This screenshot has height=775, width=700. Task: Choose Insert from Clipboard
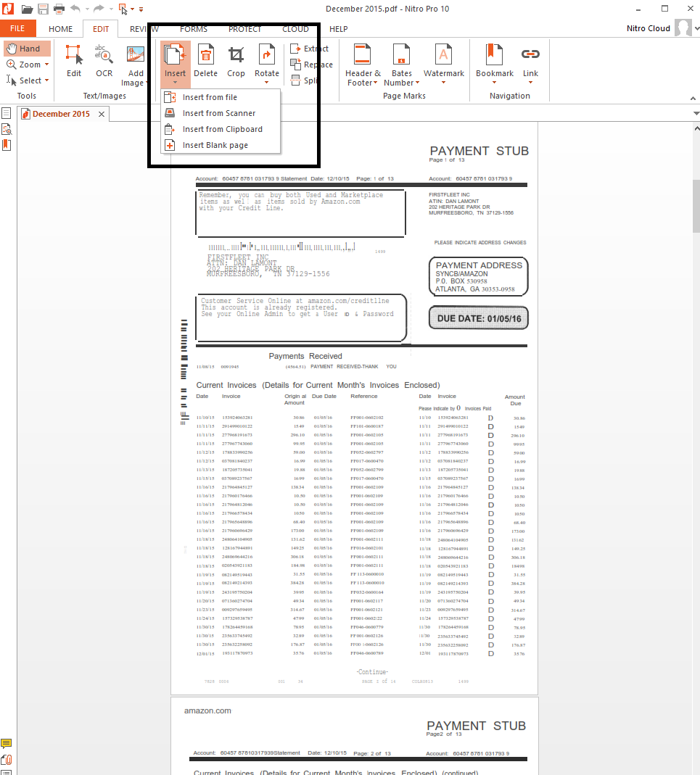[221, 129]
